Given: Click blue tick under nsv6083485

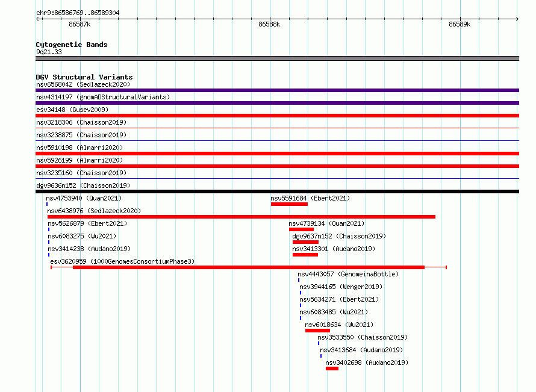Looking at the screenshot, I should click(x=301, y=318).
